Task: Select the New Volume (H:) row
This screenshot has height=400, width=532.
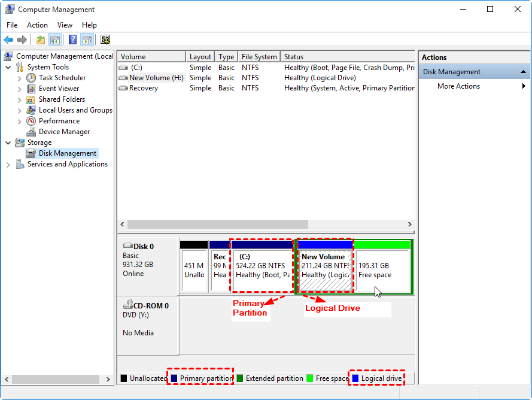Action: [x=157, y=77]
